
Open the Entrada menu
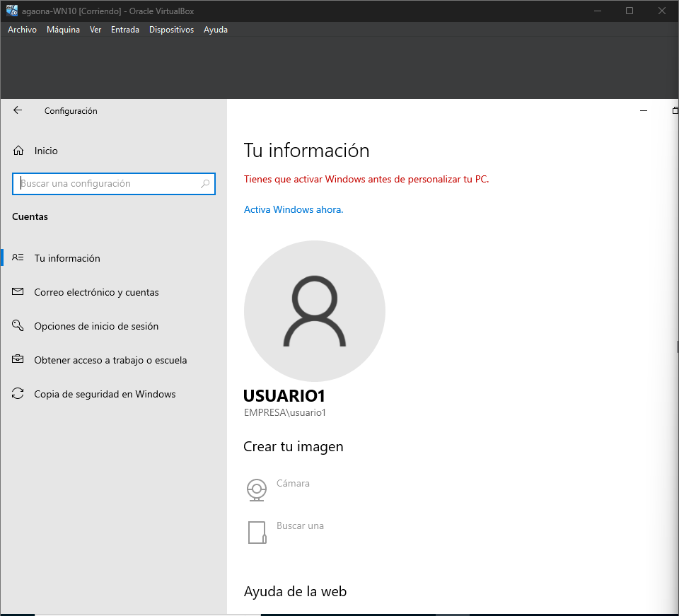[125, 30]
